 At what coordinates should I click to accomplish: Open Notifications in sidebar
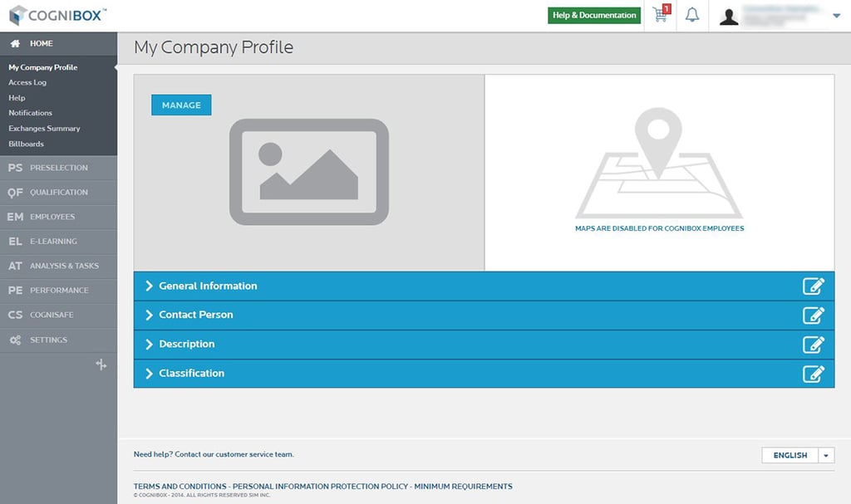coord(31,113)
